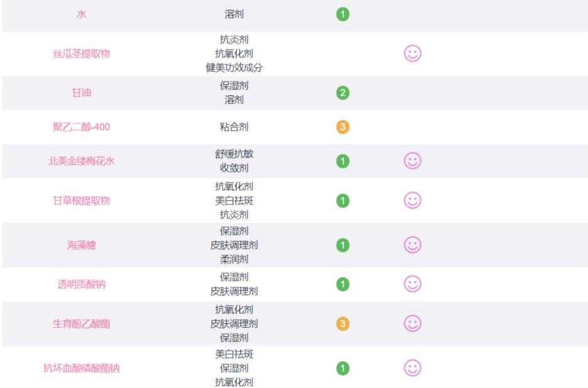Open the 聚乙二醇-400 ingredient link
This screenshot has width=588, height=388.
(82, 127)
